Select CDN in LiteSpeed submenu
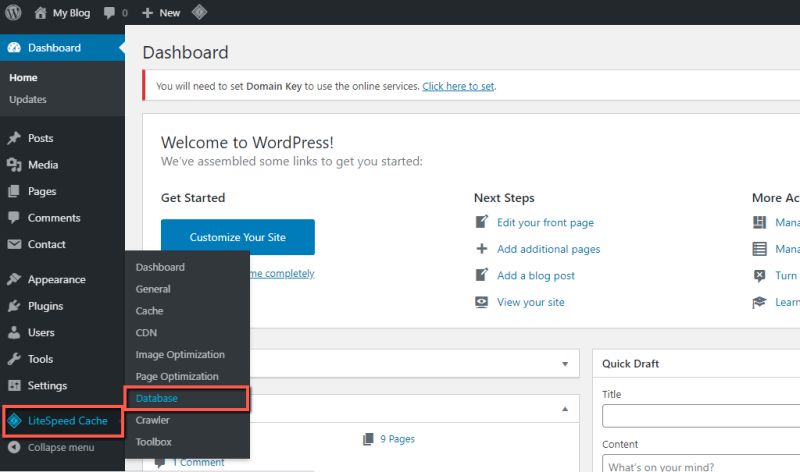The width and height of the screenshot is (800, 472). (x=146, y=333)
